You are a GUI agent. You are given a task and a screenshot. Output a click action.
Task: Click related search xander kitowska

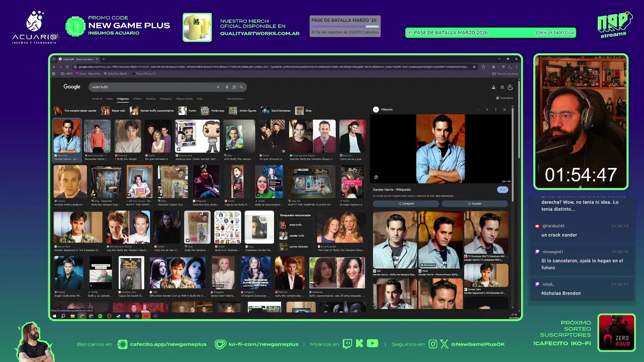(x=295, y=246)
